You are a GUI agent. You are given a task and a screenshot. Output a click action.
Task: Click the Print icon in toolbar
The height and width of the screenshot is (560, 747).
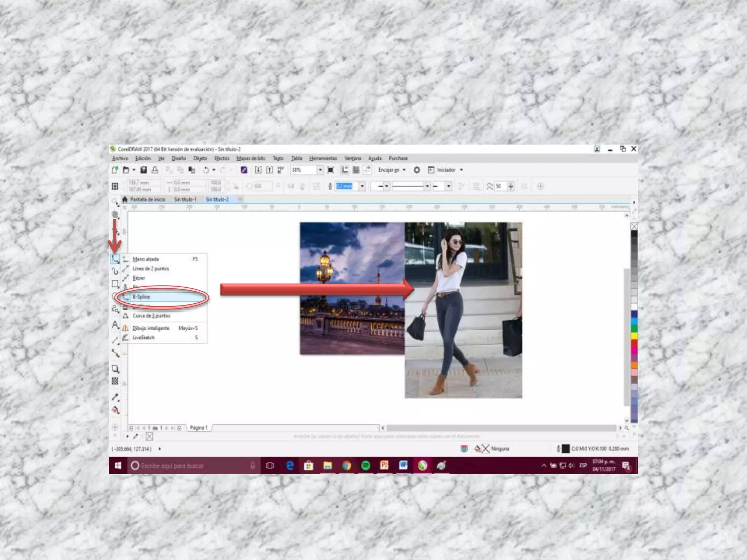(155, 170)
